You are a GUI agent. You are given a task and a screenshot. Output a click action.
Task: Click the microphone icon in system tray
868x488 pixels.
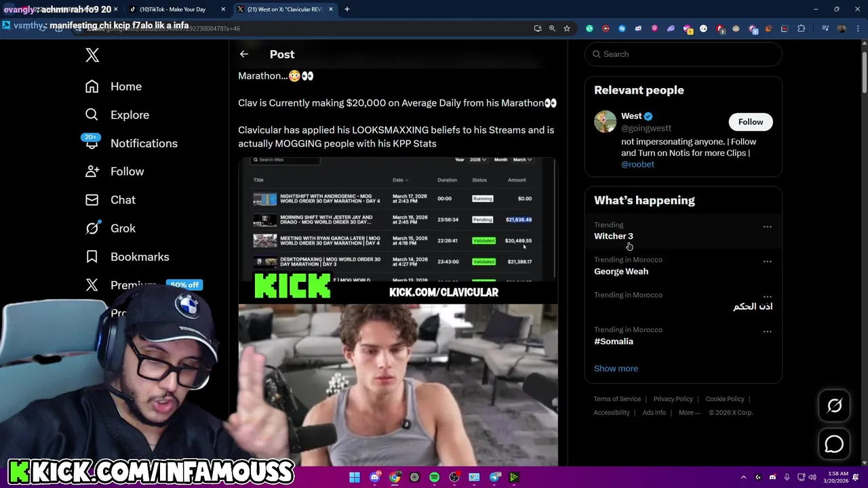pyautogui.click(x=787, y=477)
